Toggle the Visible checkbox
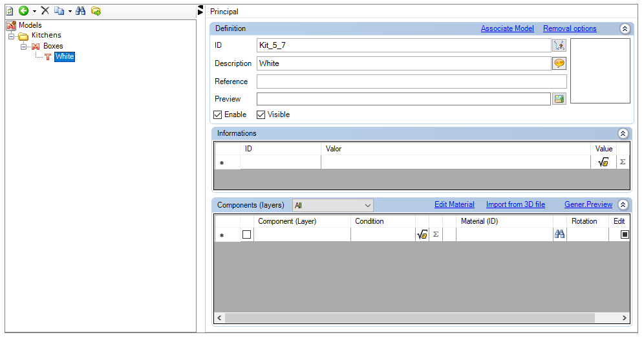The height and width of the screenshot is (337, 644). coord(261,114)
